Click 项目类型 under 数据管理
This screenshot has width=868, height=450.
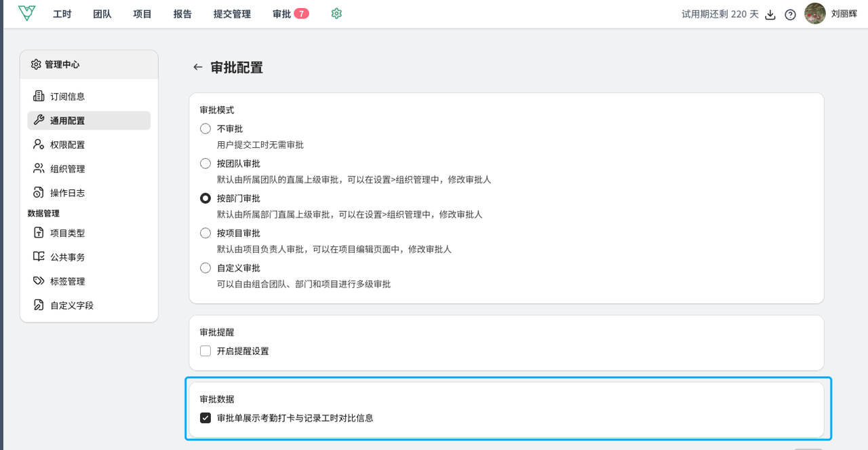pyautogui.click(x=67, y=233)
